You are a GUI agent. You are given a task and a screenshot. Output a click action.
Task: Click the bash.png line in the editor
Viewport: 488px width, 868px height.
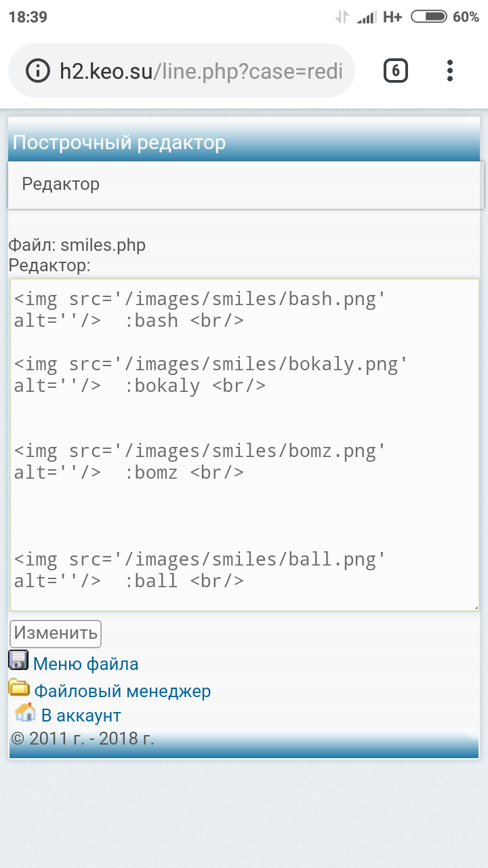coord(200,299)
